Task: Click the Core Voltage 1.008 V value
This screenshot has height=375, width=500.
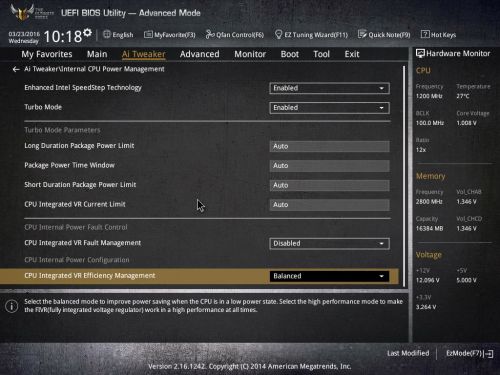Action: [x=467, y=123]
